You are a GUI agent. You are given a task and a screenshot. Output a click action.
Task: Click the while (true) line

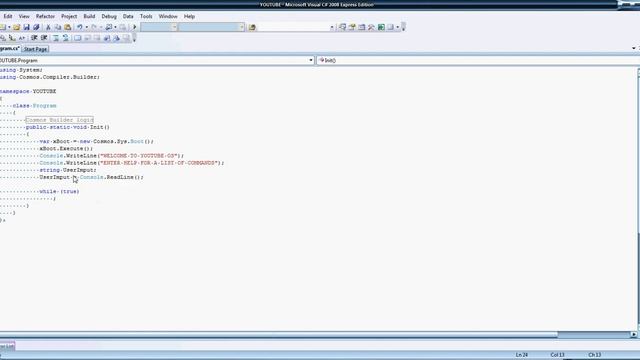click(59, 191)
